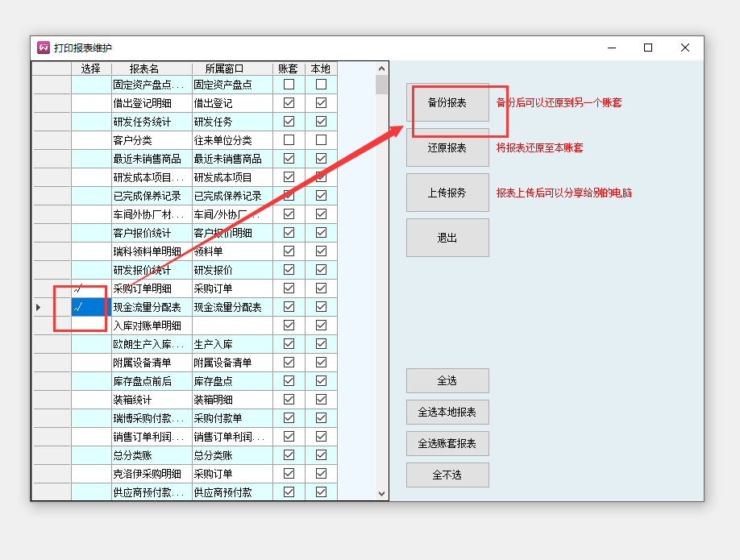Click the 退出 button
Image resolution: width=740 pixels, height=560 pixels.
447,238
